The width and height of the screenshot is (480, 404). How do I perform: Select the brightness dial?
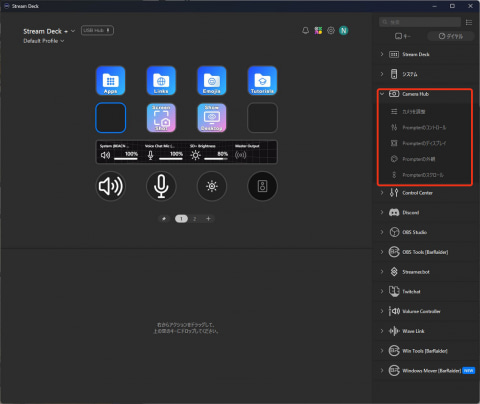212,186
